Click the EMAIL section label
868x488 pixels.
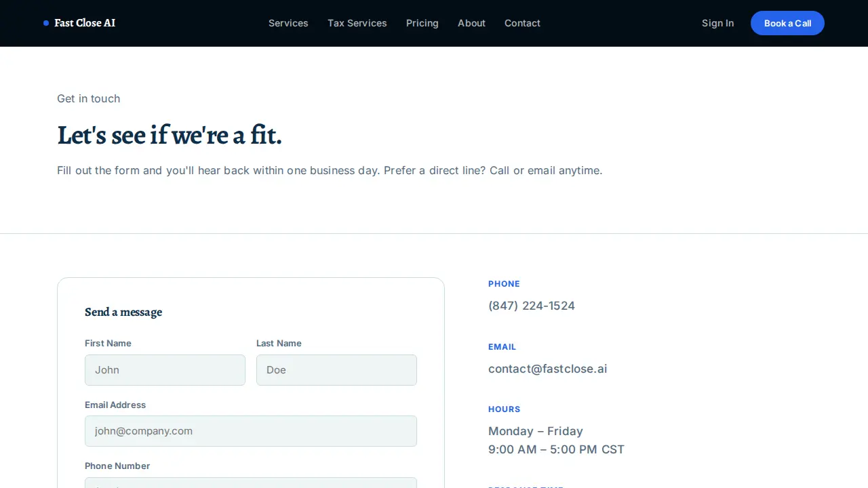coord(502,347)
